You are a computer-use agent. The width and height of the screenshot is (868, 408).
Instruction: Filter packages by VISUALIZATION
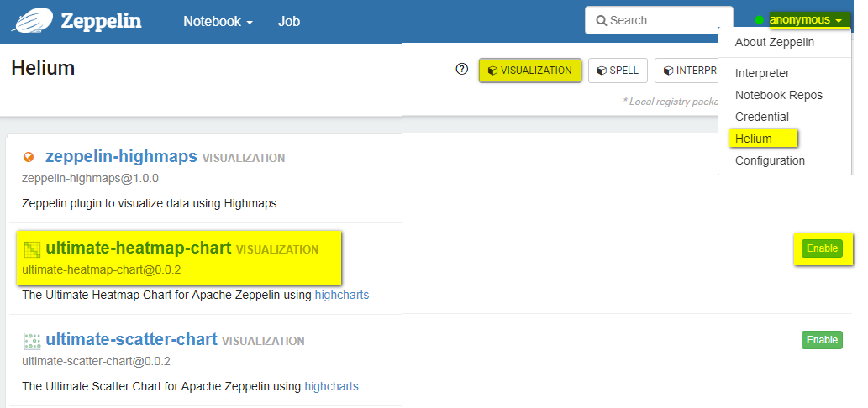pos(529,71)
